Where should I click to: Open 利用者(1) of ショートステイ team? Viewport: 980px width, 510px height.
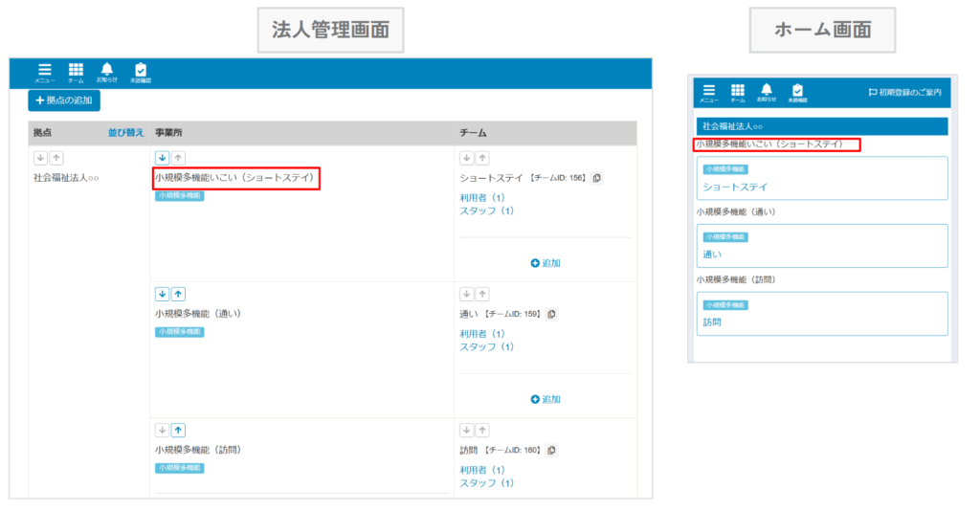482,197
